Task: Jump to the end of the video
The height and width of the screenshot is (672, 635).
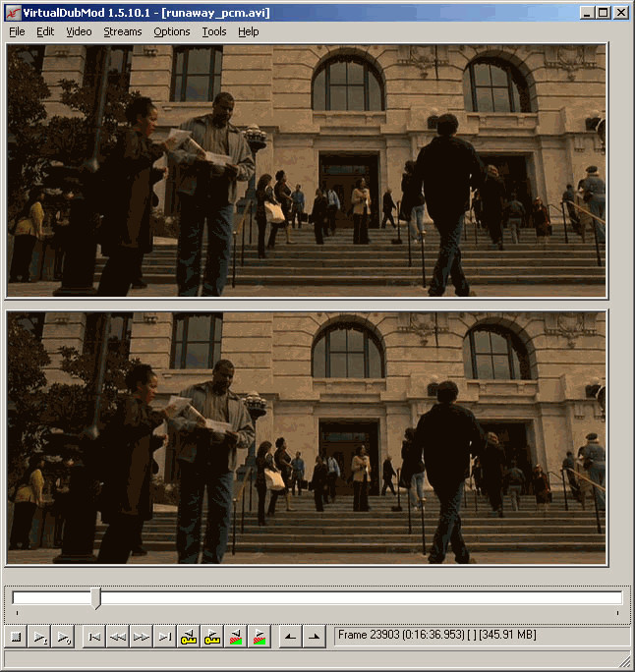Action: coord(165,637)
